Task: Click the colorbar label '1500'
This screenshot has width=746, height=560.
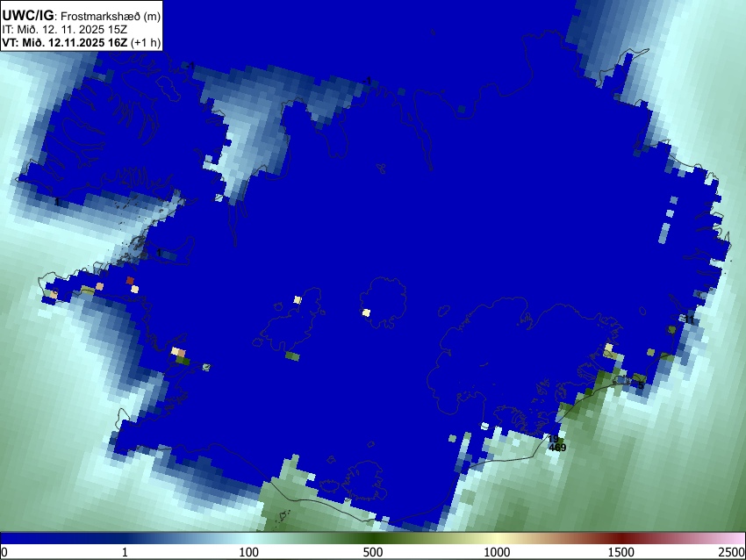Action: pos(621,552)
